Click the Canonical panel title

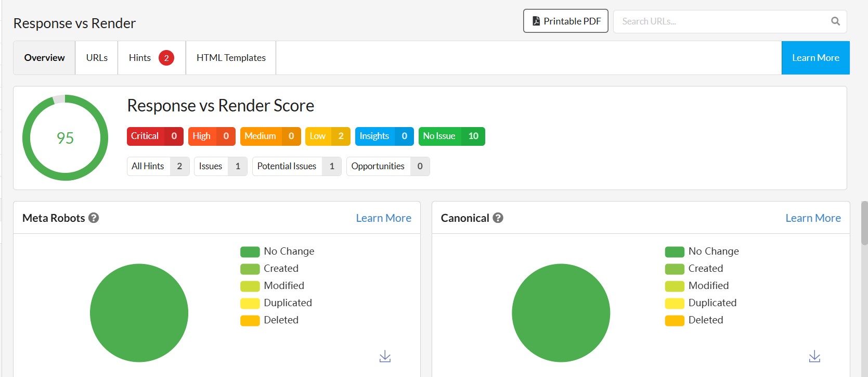click(465, 218)
